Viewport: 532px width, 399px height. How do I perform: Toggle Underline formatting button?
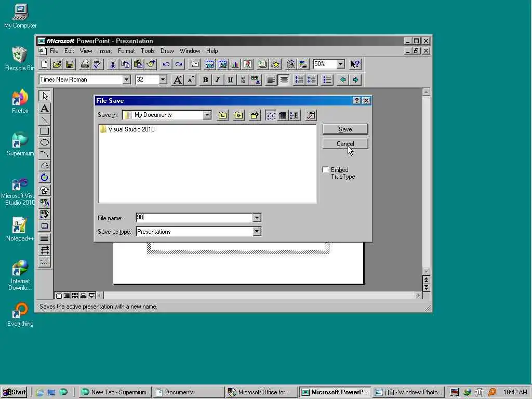tap(230, 79)
